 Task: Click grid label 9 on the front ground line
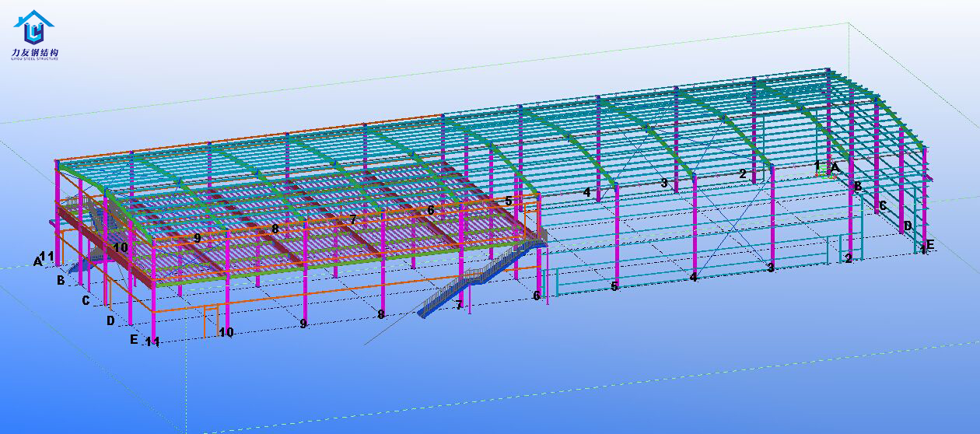click(303, 324)
